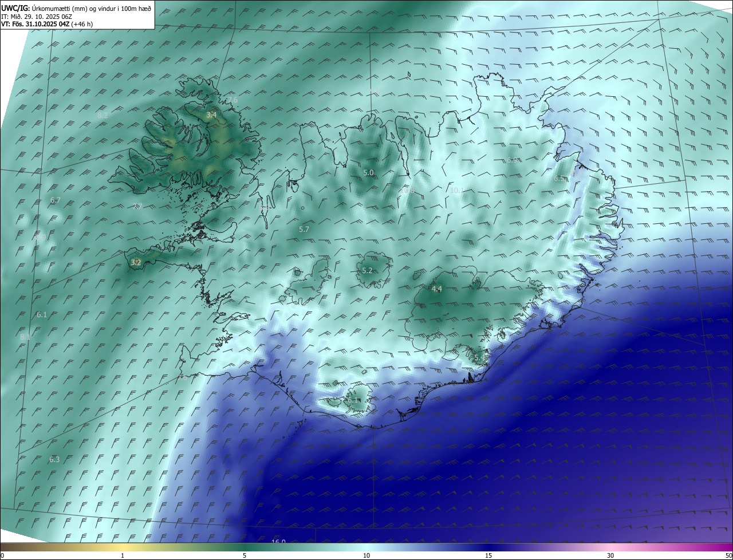
Task: Select the "5.7" value label on the map
Action: click(304, 229)
